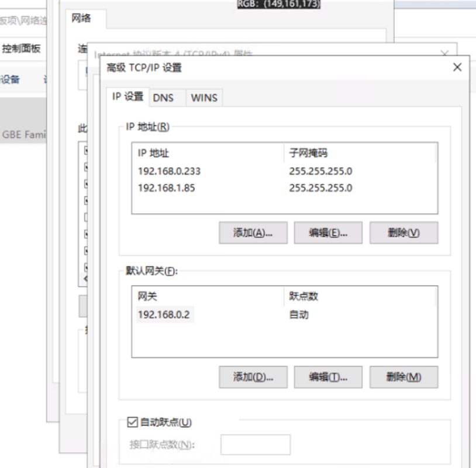Select IP address 192.168.0.233 row
This screenshot has height=468, width=476.
284,171
